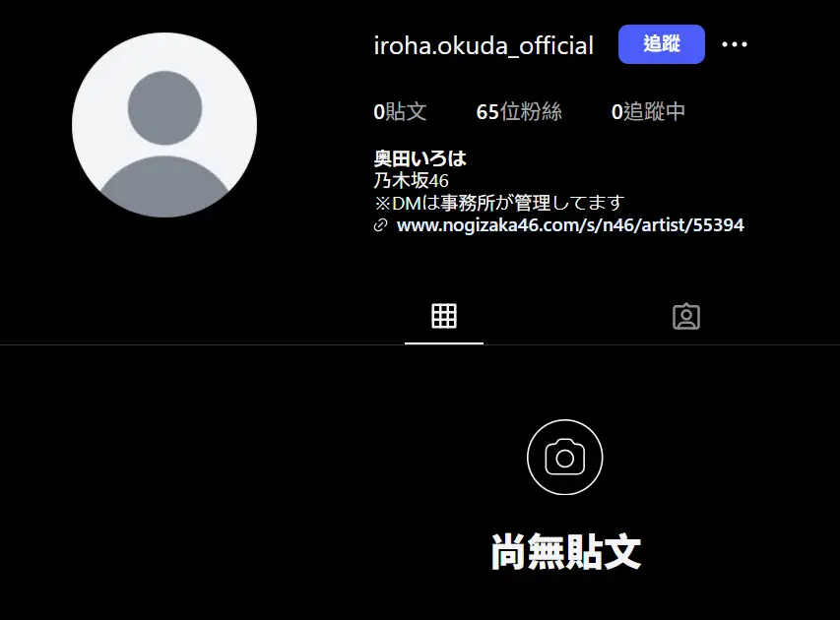Open the three-dot more options menu
This screenshot has height=620, width=840.
(x=735, y=44)
